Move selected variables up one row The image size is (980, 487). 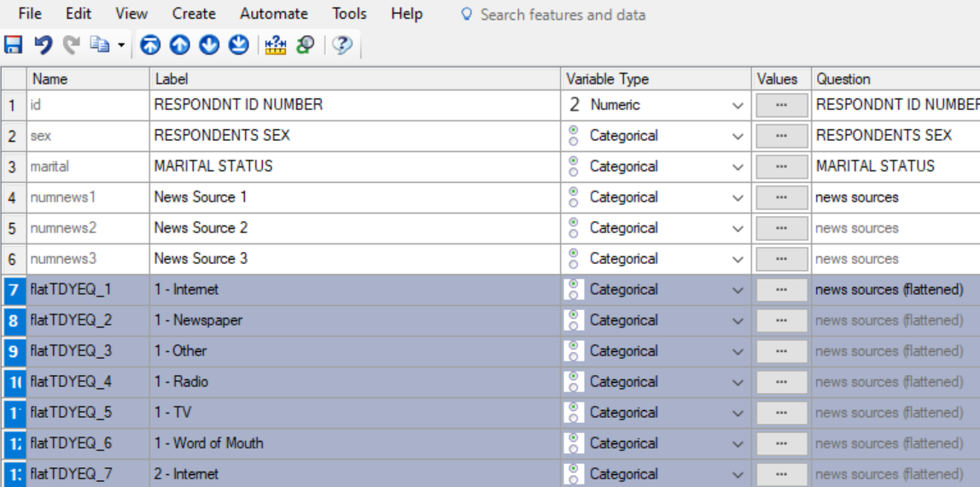click(179, 45)
